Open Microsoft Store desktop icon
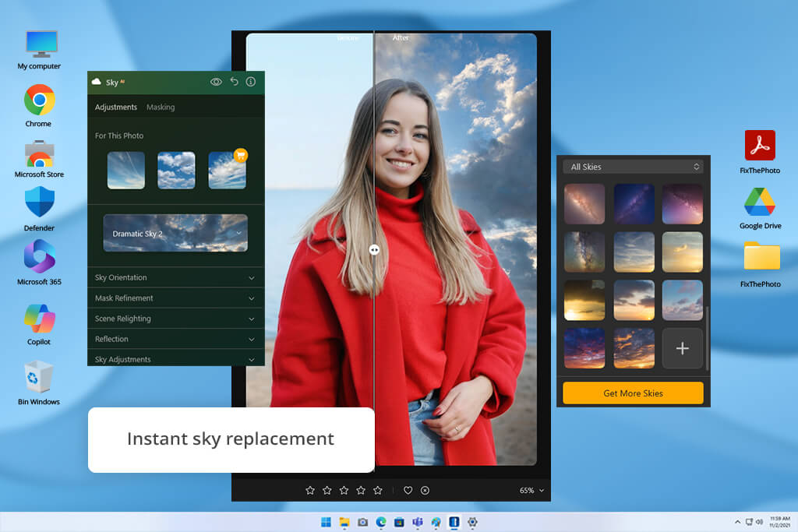Screen dimensions: 798x532 coord(39,153)
